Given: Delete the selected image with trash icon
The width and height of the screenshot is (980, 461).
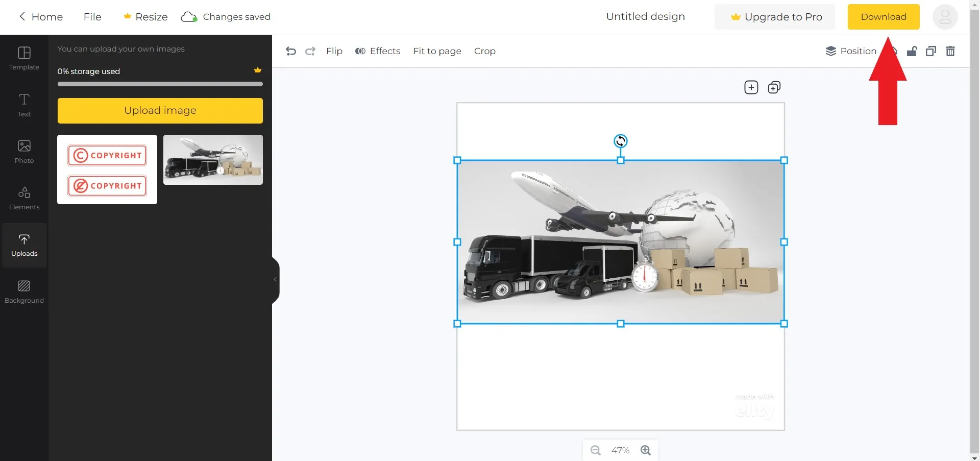Looking at the screenshot, I should pyautogui.click(x=950, y=51).
